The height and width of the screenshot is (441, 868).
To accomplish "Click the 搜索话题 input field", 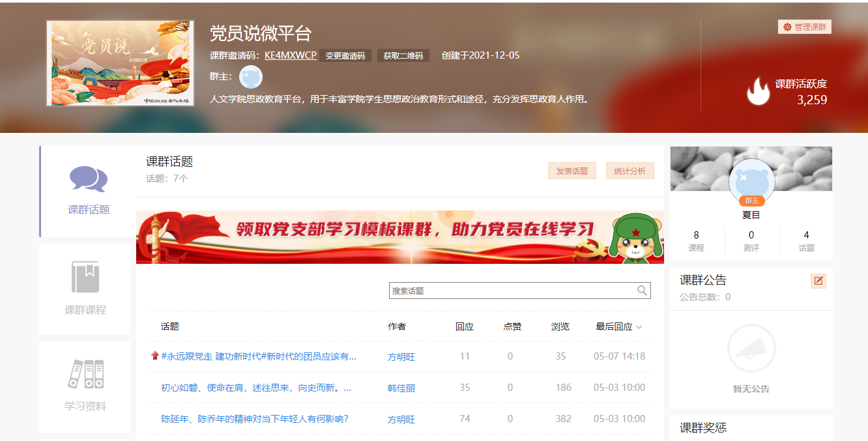I will (512, 291).
